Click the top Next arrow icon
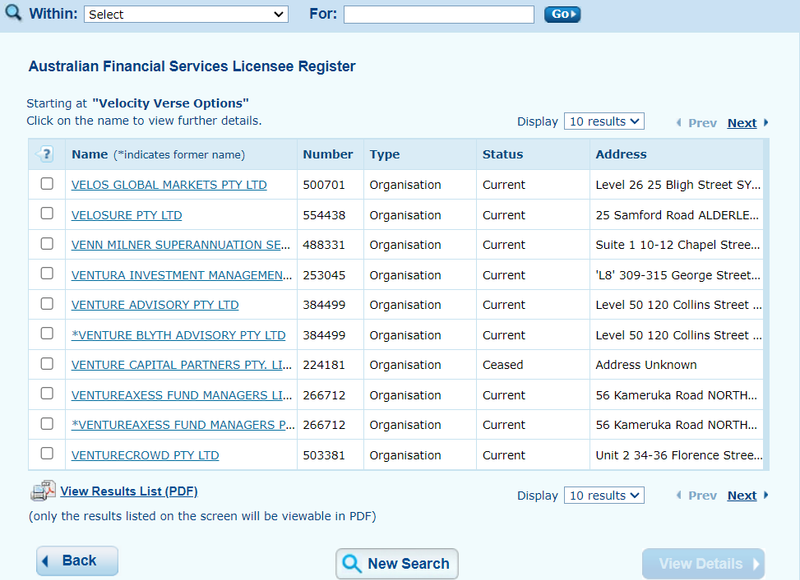800x580 pixels. [766, 122]
